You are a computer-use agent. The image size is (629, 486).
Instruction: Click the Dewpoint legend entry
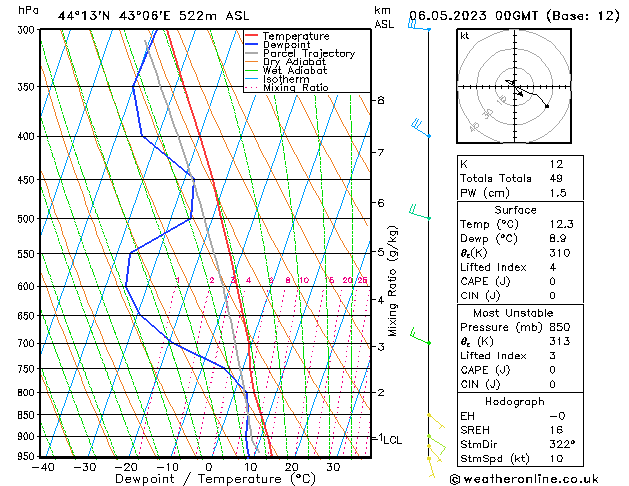tap(288, 45)
